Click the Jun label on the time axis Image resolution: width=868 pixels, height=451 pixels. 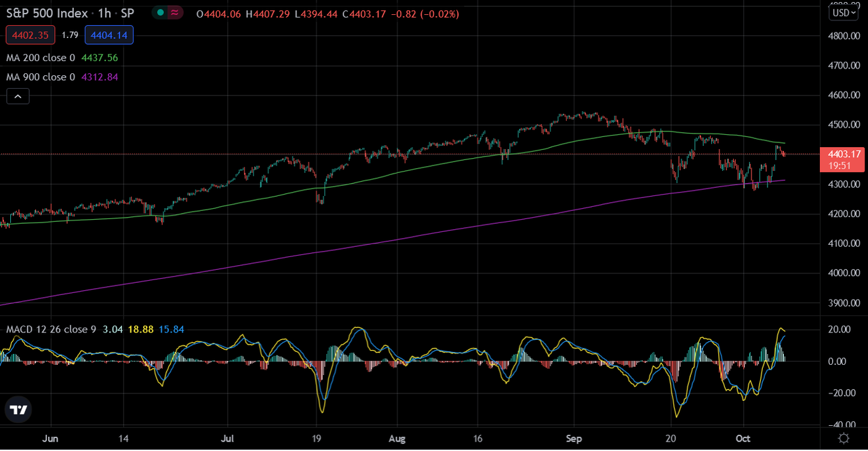point(50,439)
